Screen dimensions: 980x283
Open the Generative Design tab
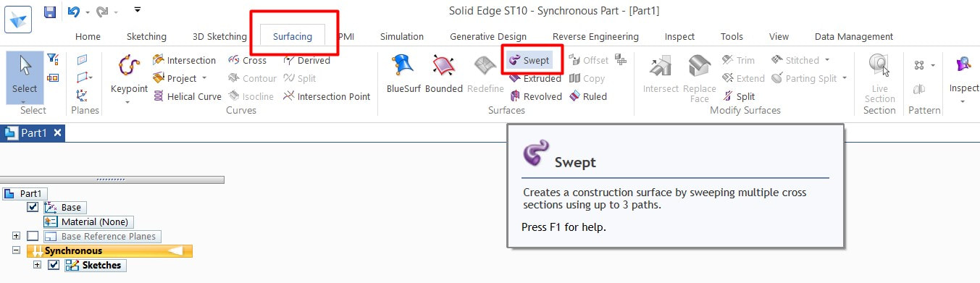pyautogui.click(x=488, y=36)
